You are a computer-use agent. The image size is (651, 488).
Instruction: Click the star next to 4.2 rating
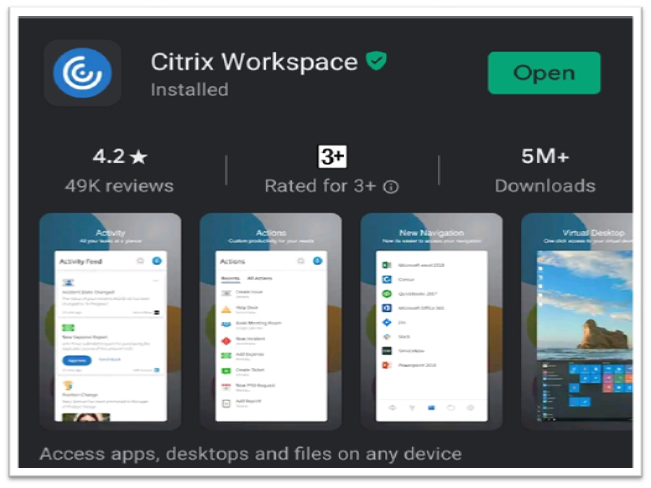tap(139, 157)
